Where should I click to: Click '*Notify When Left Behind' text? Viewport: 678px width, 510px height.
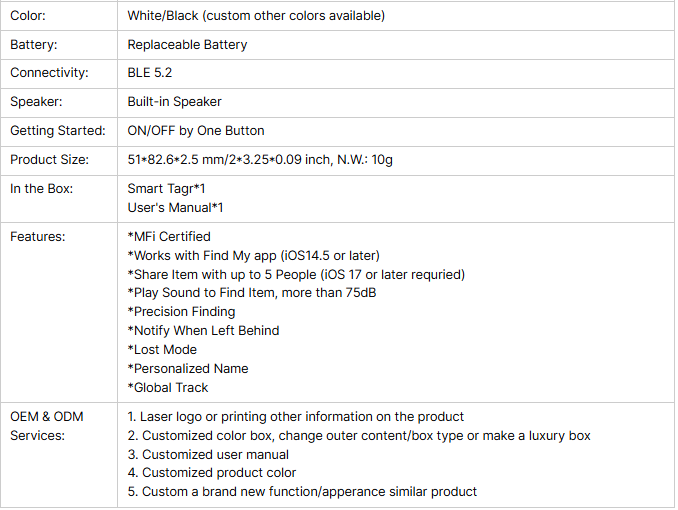click(x=203, y=331)
